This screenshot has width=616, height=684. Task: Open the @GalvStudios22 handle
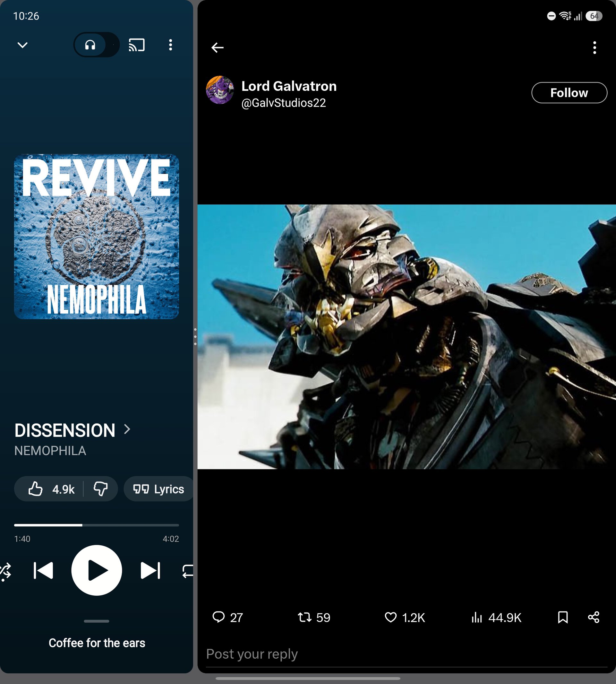click(x=283, y=103)
